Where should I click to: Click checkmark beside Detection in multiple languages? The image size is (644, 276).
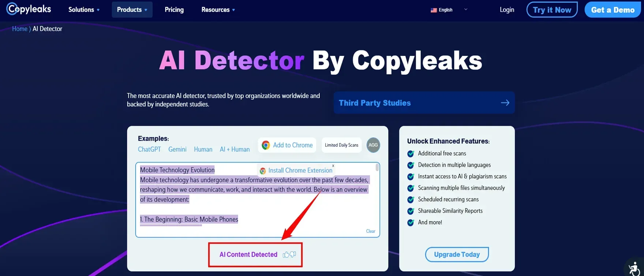[411, 165]
